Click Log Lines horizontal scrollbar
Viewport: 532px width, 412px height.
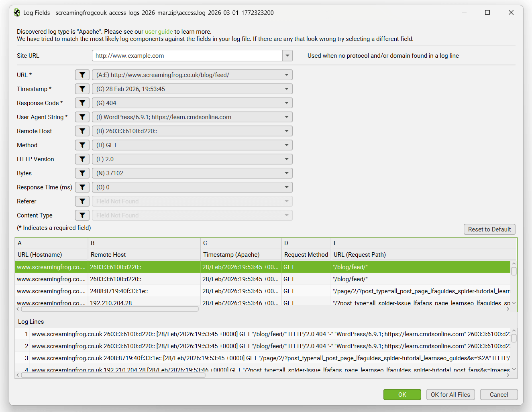tap(113, 375)
